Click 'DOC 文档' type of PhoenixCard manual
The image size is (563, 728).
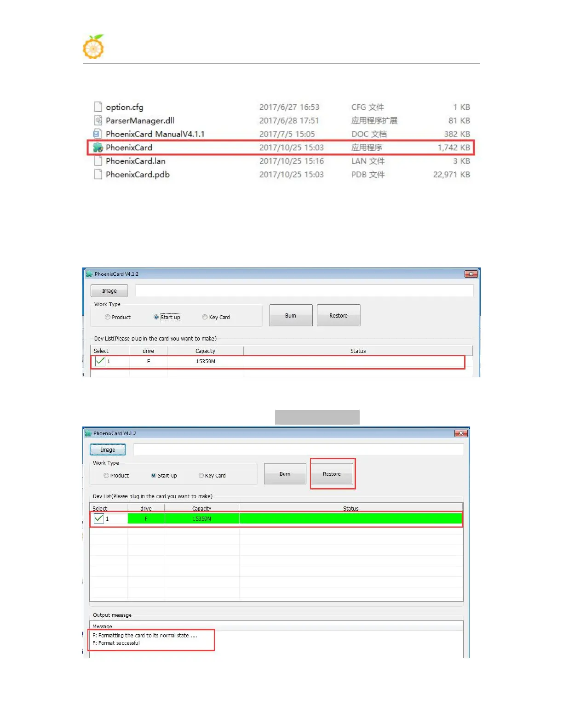coord(369,134)
